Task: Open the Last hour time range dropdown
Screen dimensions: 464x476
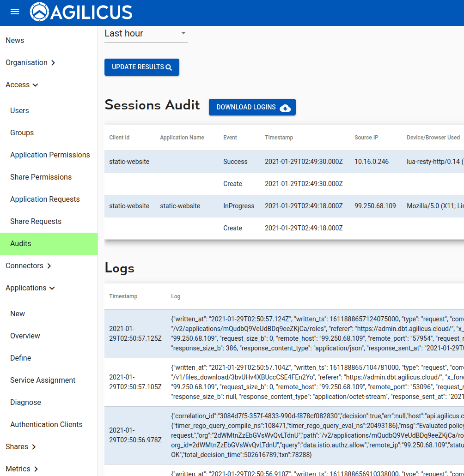Action: point(146,33)
